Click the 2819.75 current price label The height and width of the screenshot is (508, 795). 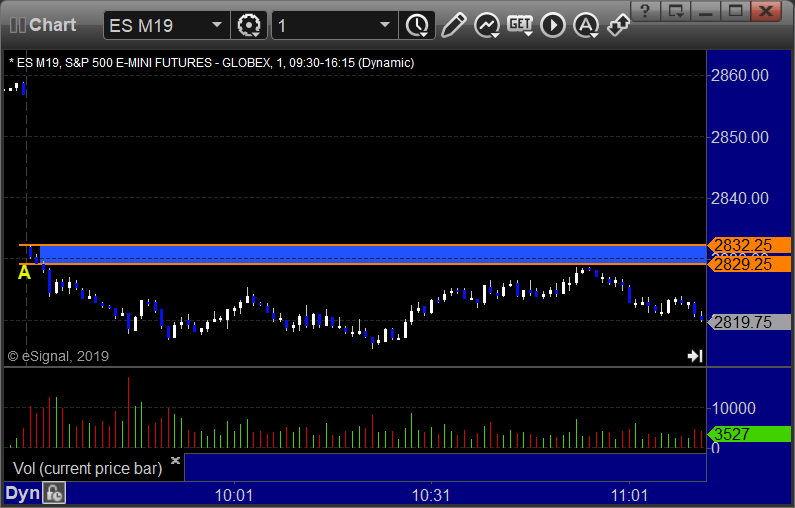749,322
